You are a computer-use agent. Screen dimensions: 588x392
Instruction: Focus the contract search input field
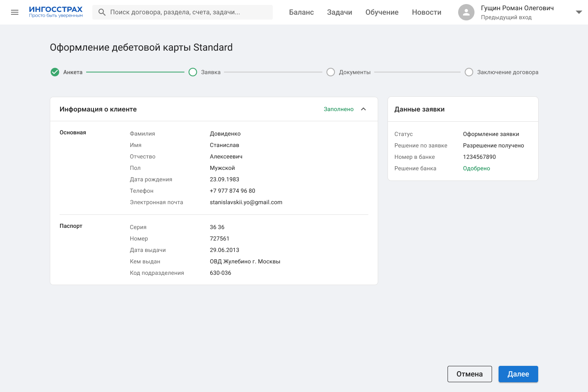click(188, 12)
